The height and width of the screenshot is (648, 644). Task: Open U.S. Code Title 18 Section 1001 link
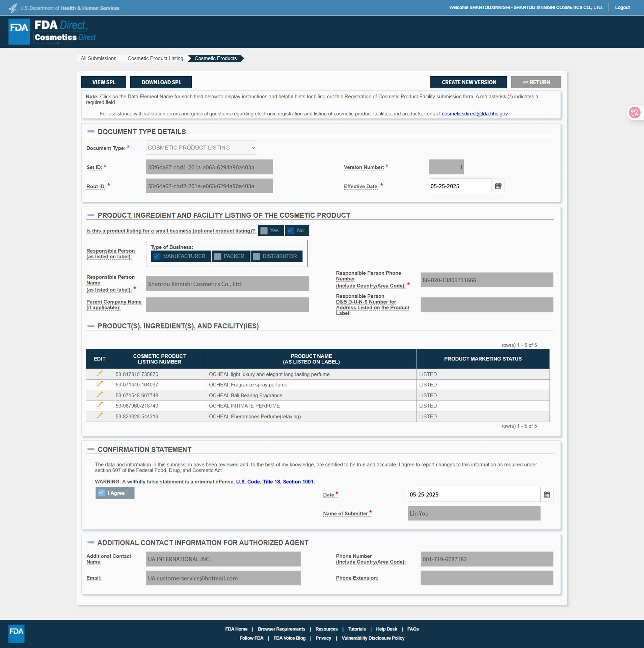[275, 482]
